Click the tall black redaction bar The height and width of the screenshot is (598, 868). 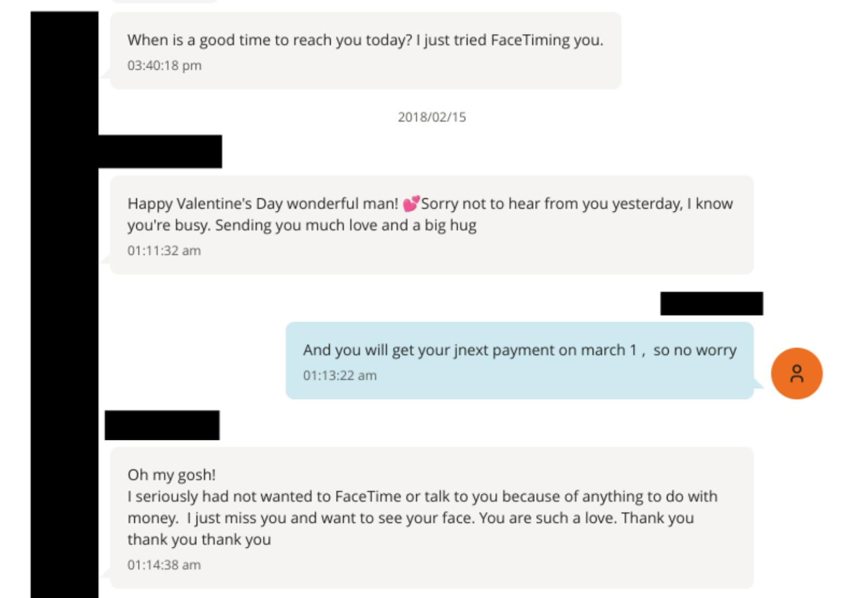tap(65, 326)
